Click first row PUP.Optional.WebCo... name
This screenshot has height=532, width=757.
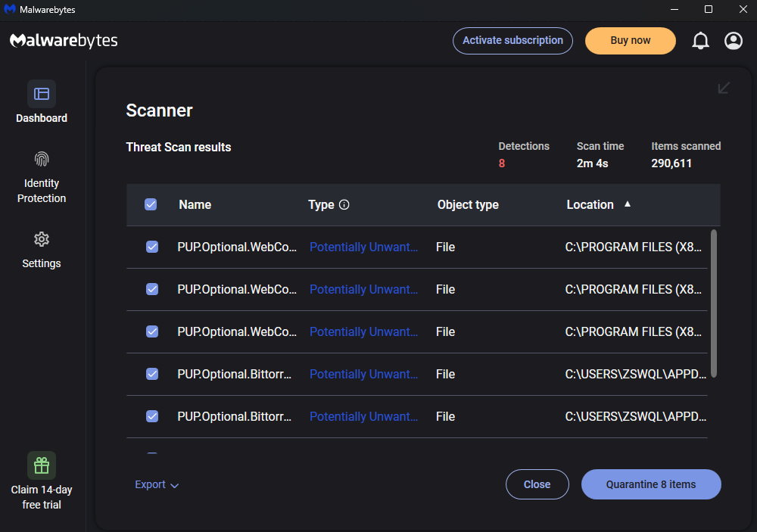(x=237, y=247)
